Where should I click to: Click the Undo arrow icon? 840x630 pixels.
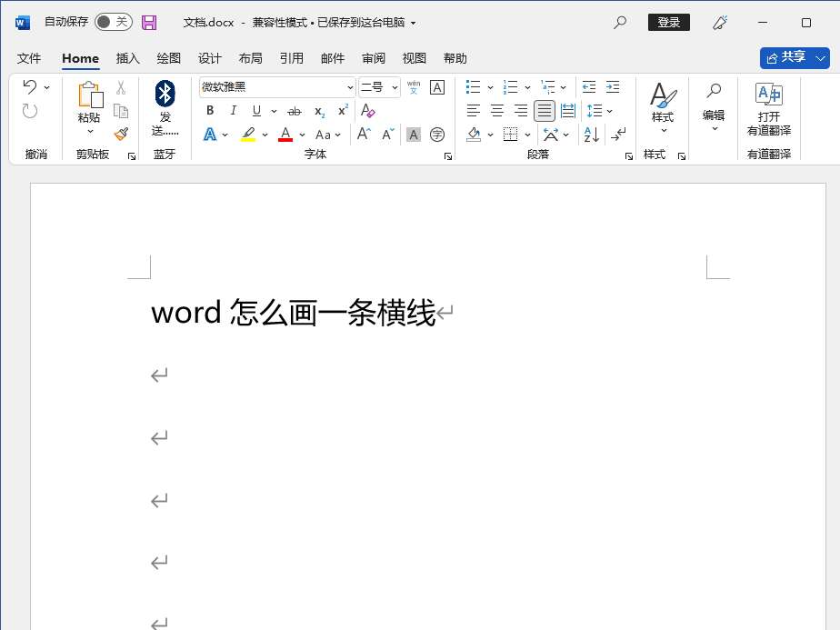point(30,86)
